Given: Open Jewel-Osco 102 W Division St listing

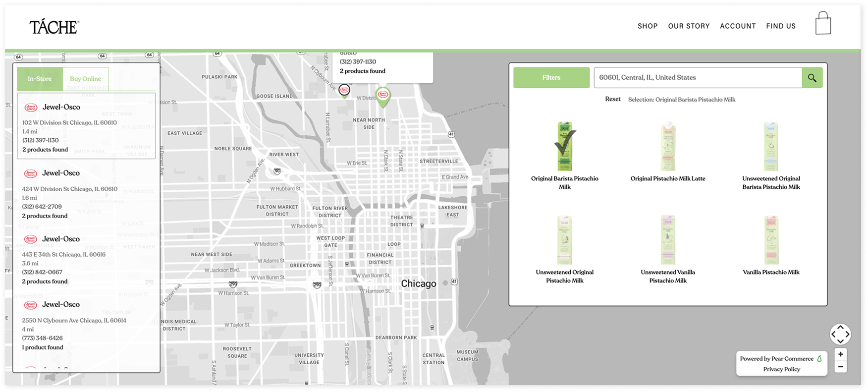Looking at the screenshot, I should click(x=86, y=126).
